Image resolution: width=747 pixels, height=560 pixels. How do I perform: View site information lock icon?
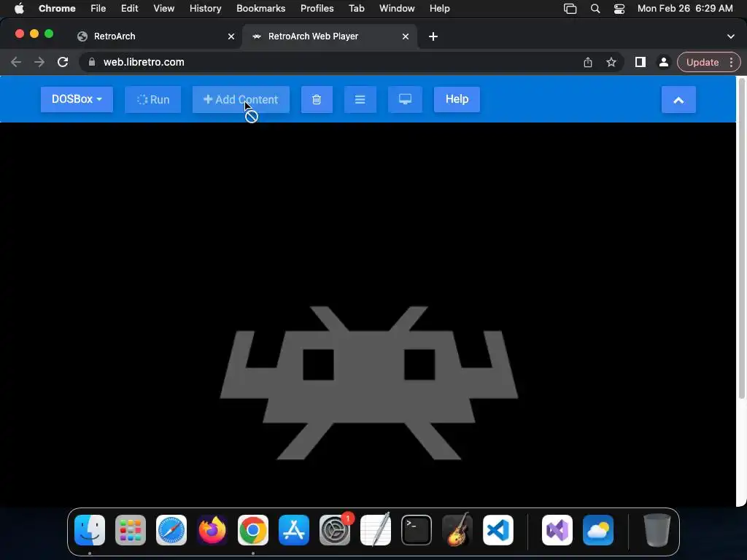tap(92, 63)
